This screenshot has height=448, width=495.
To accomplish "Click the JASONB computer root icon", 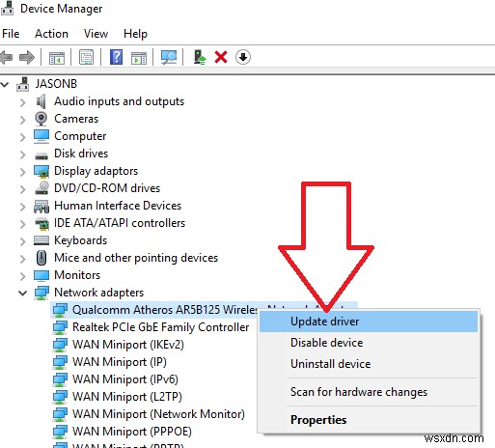I will tap(23, 84).
